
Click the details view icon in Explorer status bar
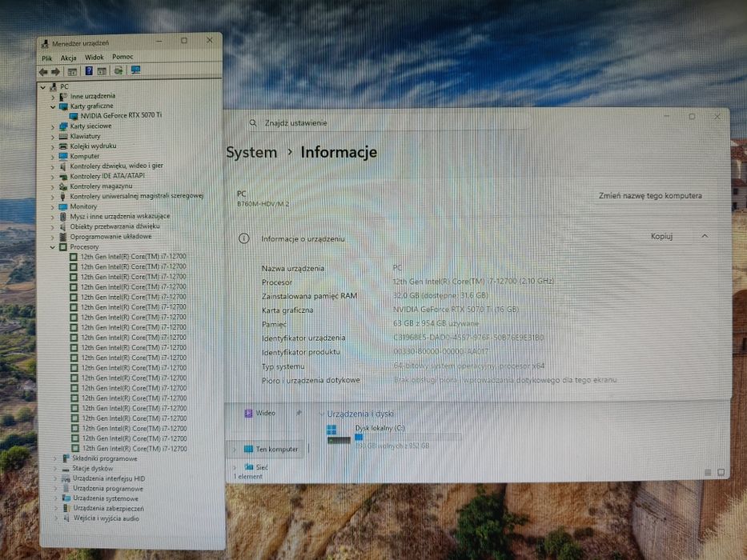pos(708,472)
